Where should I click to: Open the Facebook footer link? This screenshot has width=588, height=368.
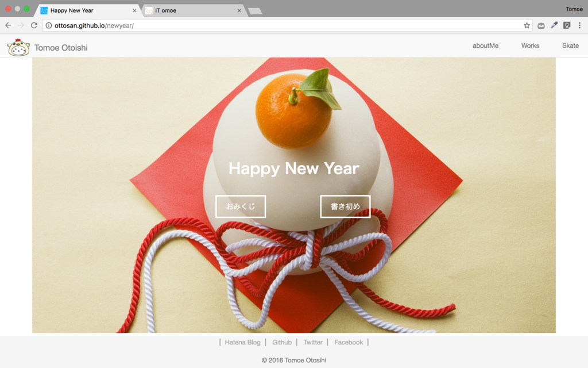pyautogui.click(x=349, y=342)
